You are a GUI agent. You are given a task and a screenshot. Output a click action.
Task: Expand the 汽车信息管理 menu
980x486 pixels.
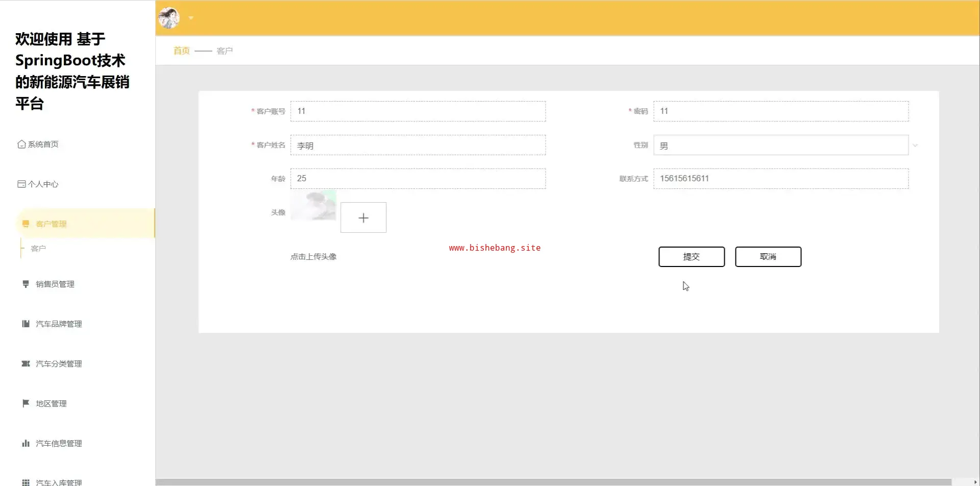click(x=59, y=444)
